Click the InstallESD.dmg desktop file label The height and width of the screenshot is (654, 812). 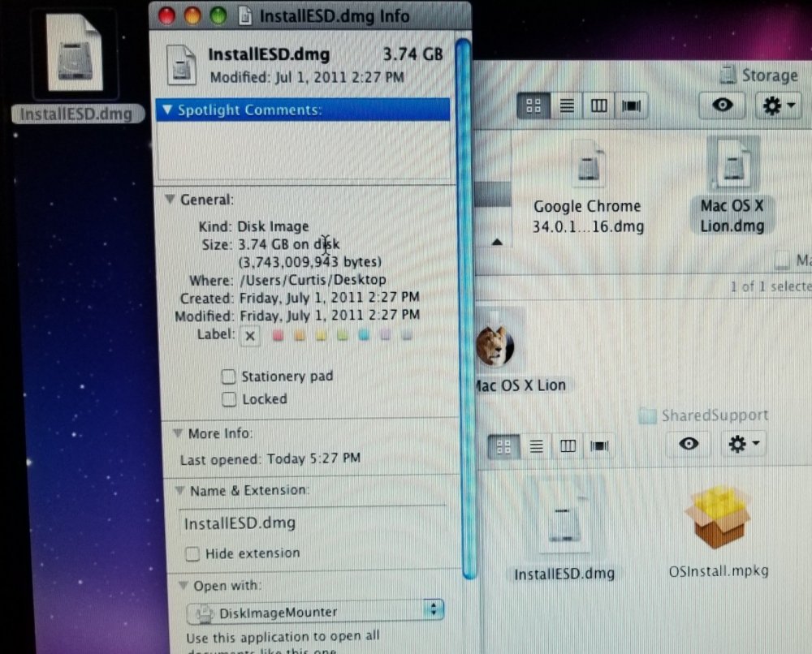pos(76,114)
